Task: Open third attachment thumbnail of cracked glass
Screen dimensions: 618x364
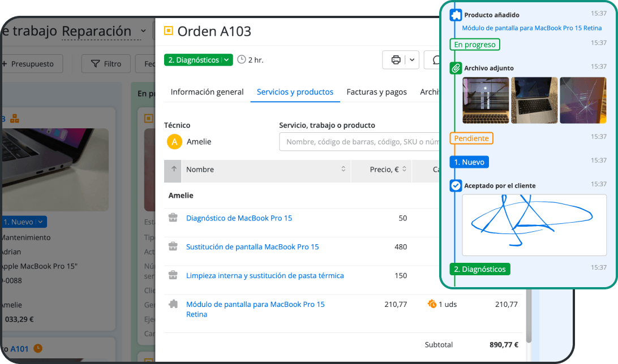Action: [x=583, y=101]
